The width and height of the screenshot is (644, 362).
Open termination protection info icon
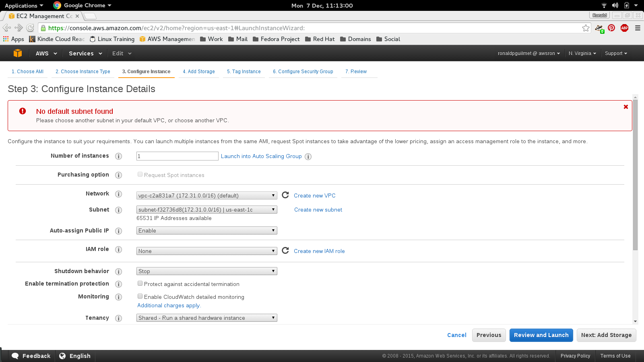click(118, 284)
